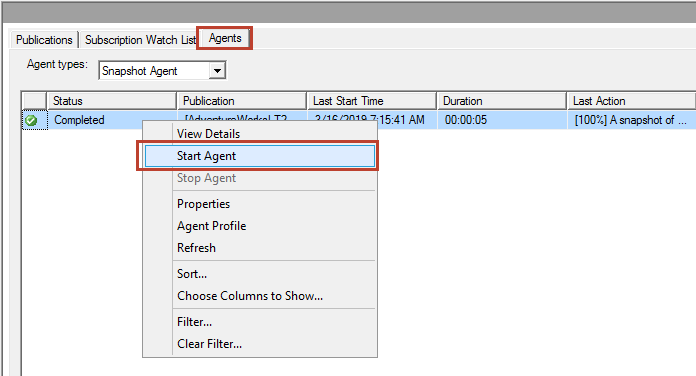Switch to the Subscription Watch List tab

140,40
